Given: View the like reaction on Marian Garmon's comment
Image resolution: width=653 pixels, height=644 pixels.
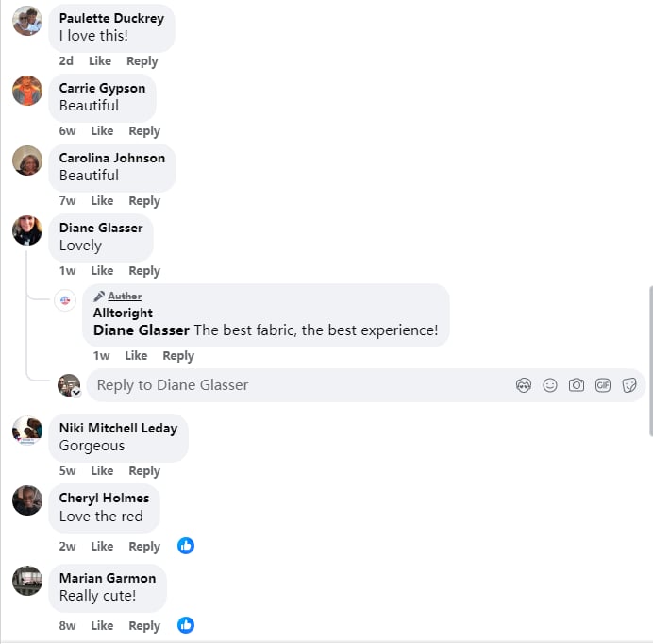Looking at the screenshot, I should 186,625.
